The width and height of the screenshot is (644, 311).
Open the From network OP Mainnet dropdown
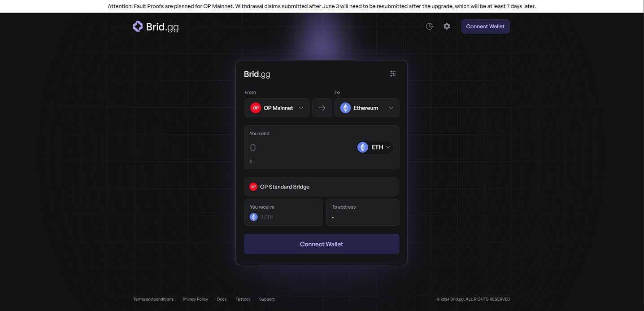(277, 108)
